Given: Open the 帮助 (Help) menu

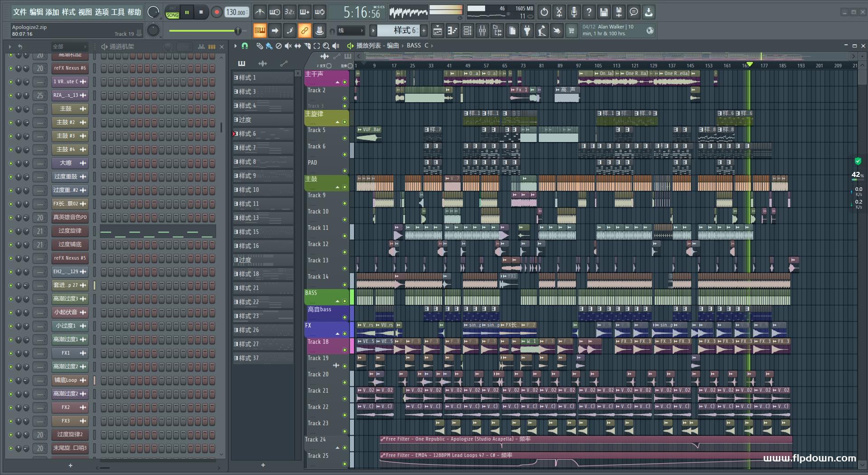Looking at the screenshot, I should (x=134, y=12).
